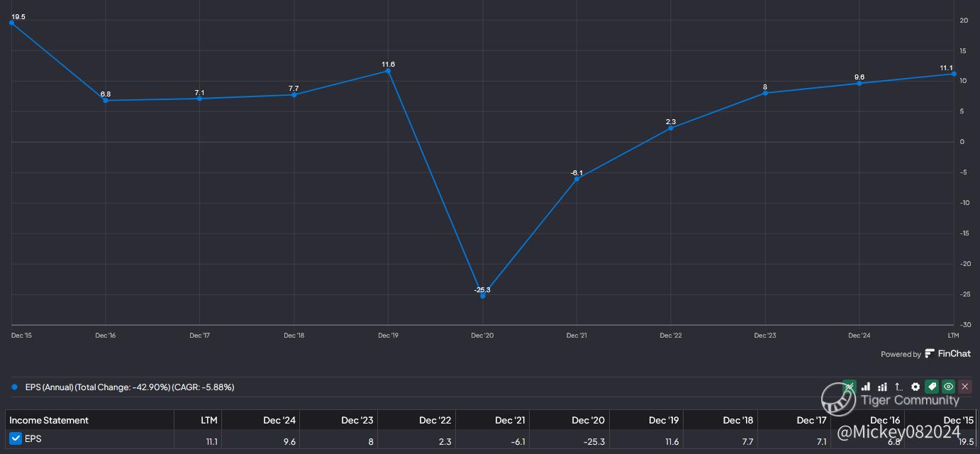Click the Dec '23 data point at 8
Viewport: 980px width, 454px height.
click(x=765, y=93)
